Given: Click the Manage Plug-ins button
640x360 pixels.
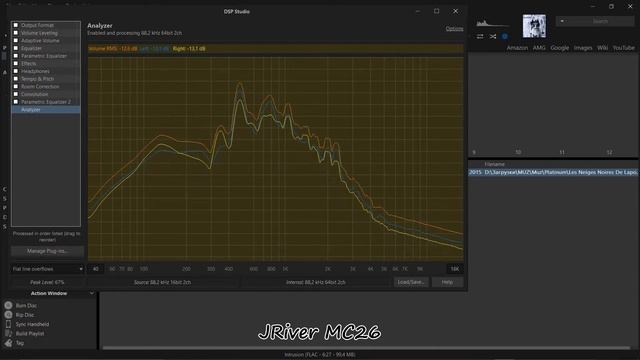Looking at the screenshot, I should click(47, 251).
